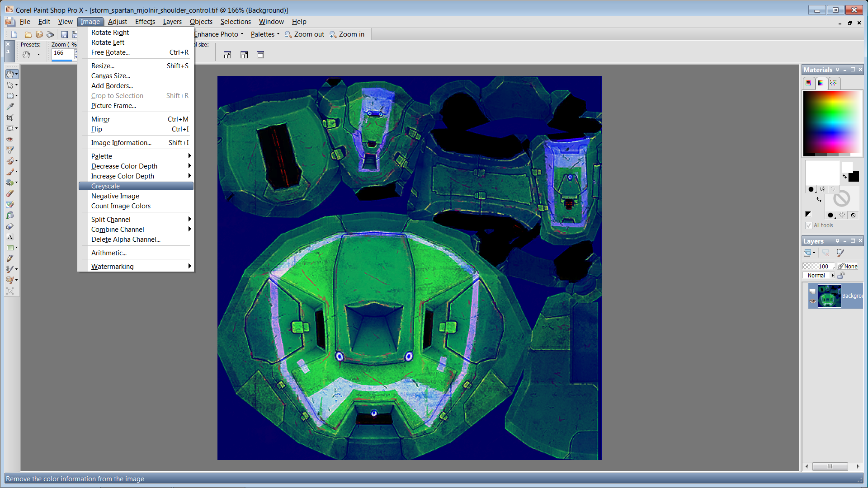Click the Edit Selection icon in Layers
Image resolution: width=868 pixels, height=488 pixels.
click(840, 253)
